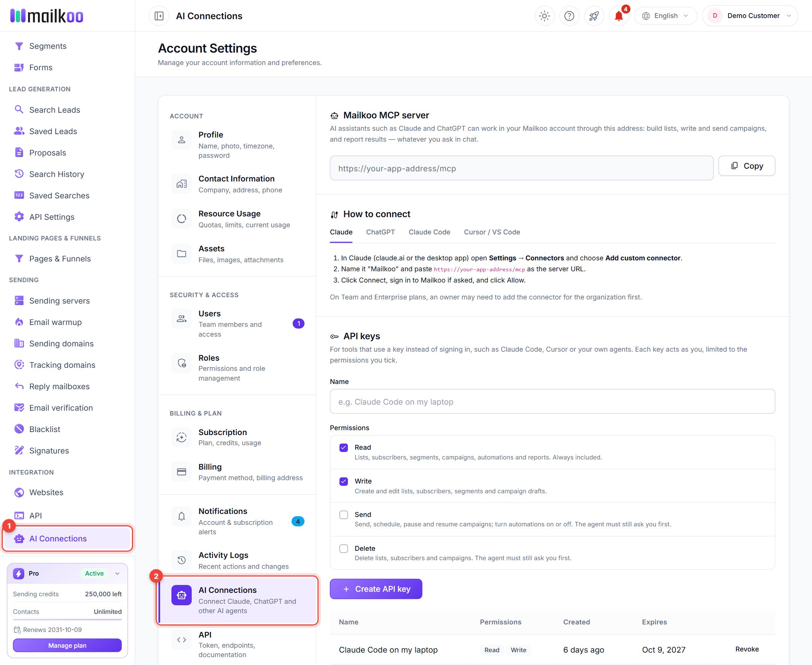Open Roles permissions settings
The height and width of the screenshot is (665, 812).
[x=237, y=368]
